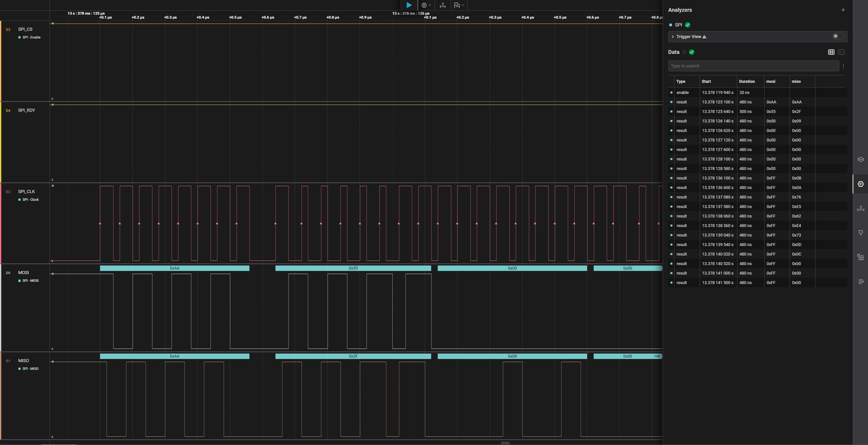Click the MISO 0x2F decoded bubble
This screenshot has width=868, height=445.
click(353, 356)
